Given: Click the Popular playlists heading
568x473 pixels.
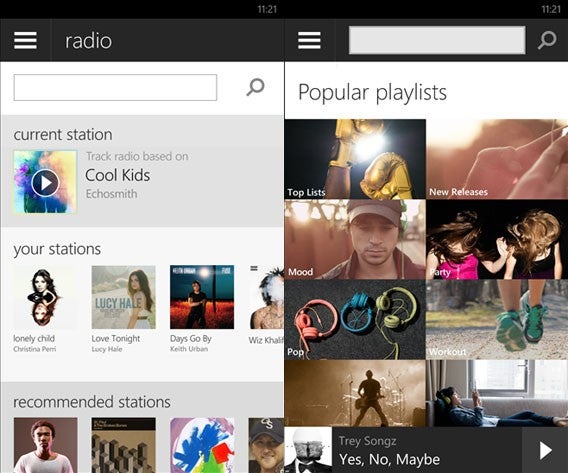Looking at the screenshot, I should 372,93.
